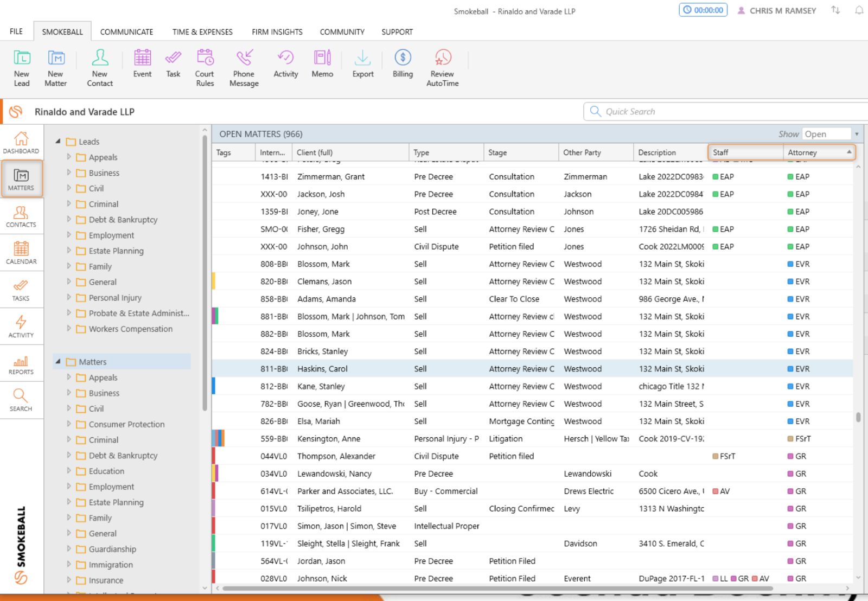868x601 pixels.
Task: Open Contacts in the sidebar
Action: tap(21, 216)
